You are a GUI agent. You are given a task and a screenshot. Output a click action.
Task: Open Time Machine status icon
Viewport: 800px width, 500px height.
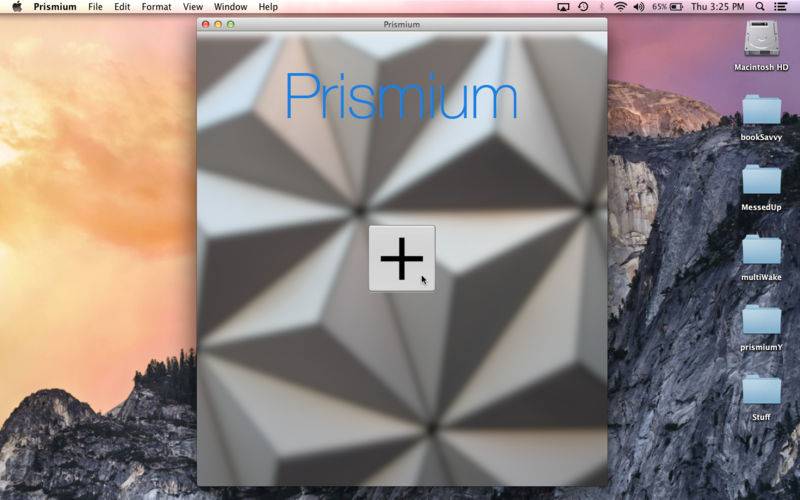pyautogui.click(x=583, y=7)
